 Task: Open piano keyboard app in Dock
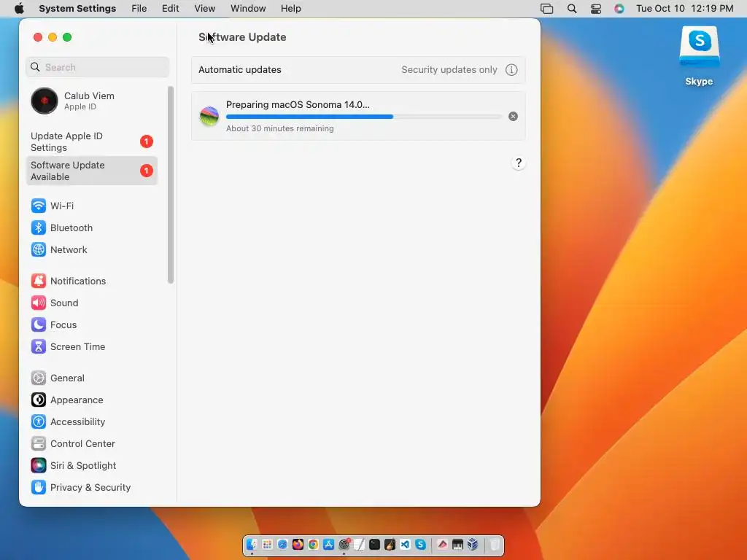point(457,544)
